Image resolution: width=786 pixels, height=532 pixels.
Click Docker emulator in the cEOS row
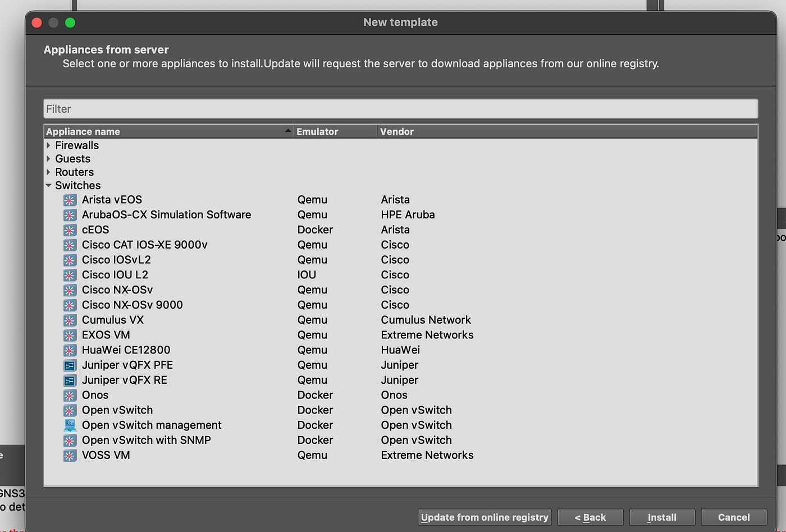tap(316, 230)
